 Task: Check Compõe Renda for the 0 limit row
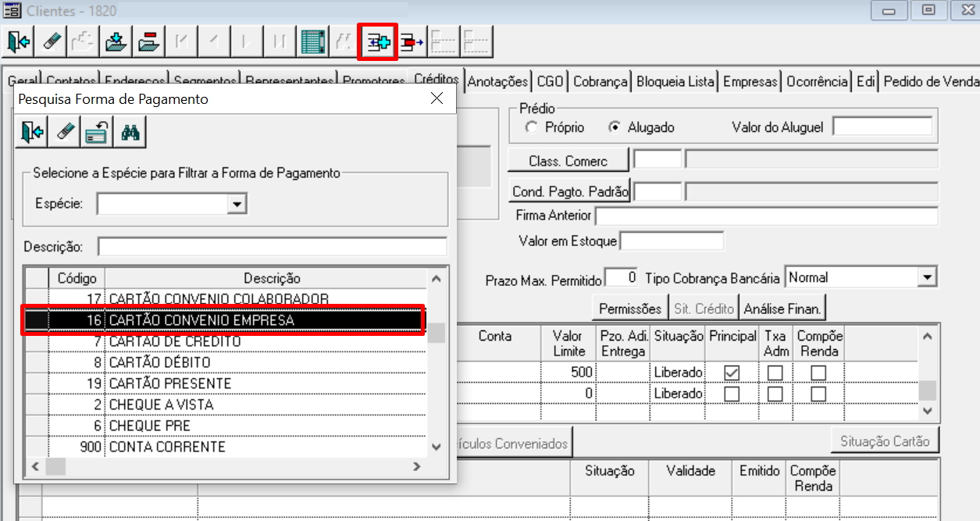tap(818, 394)
